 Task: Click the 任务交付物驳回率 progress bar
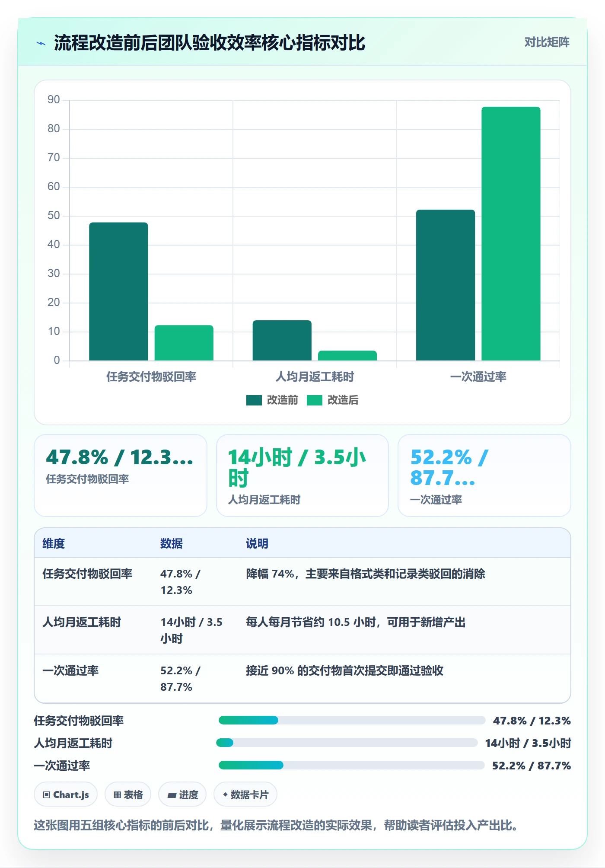pyautogui.click(x=352, y=720)
